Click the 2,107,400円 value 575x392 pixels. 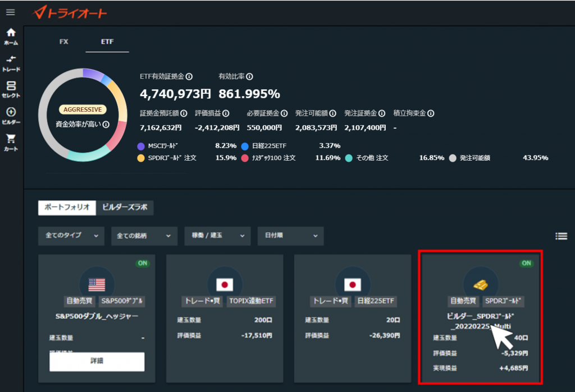click(x=365, y=128)
